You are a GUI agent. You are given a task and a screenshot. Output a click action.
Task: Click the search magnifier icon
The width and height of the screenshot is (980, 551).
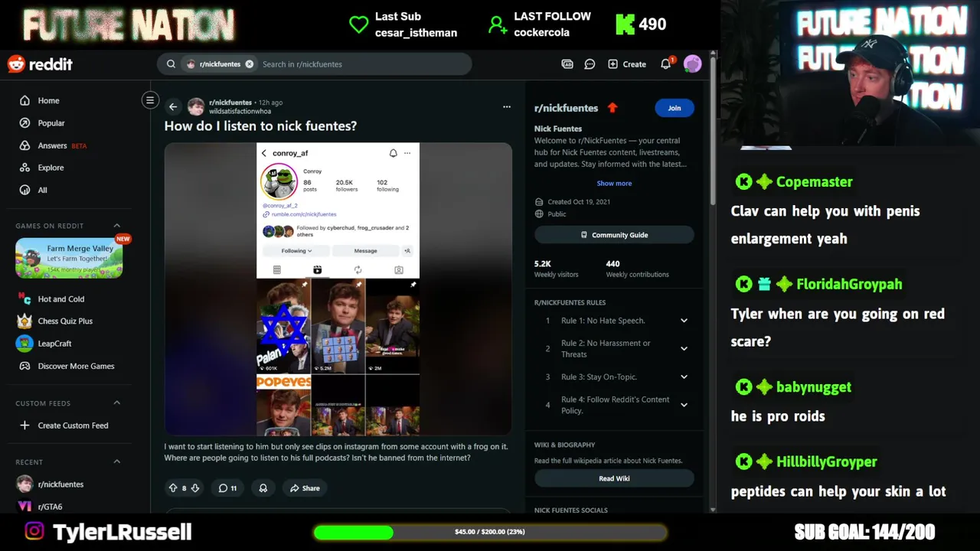click(x=171, y=64)
